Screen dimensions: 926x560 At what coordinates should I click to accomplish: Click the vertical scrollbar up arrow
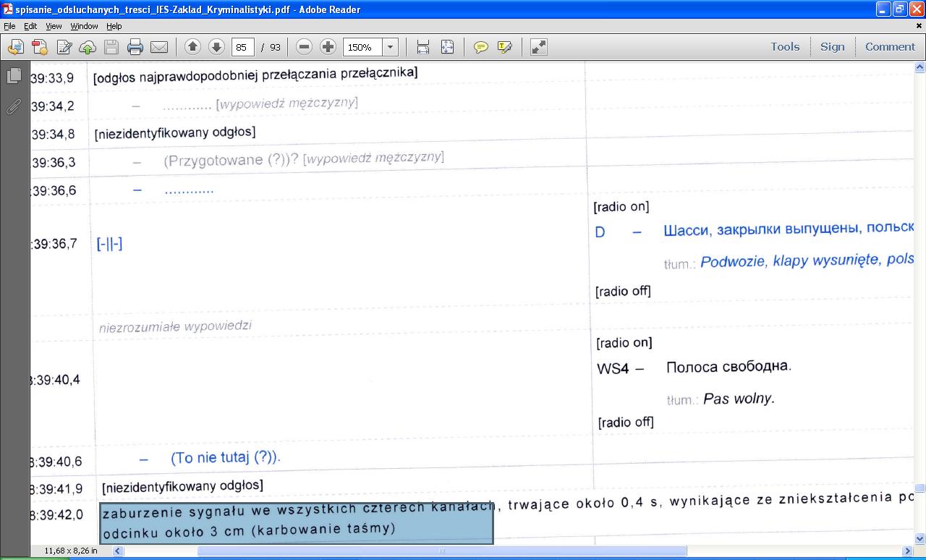coord(919,67)
